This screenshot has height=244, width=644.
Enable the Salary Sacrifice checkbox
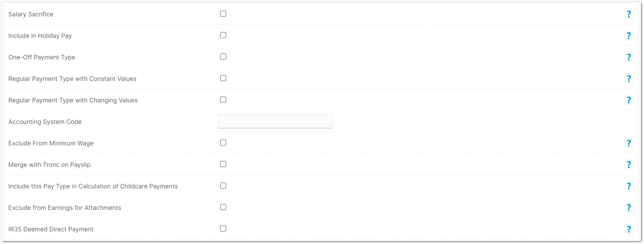coord(223,14)
